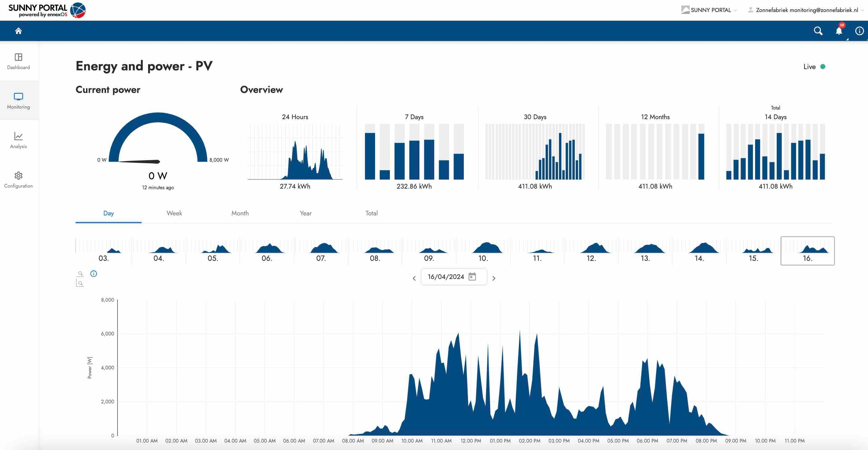Switch to the Week tab
Image resolution: width=868 pixels, height=450 pixels.
174,213
